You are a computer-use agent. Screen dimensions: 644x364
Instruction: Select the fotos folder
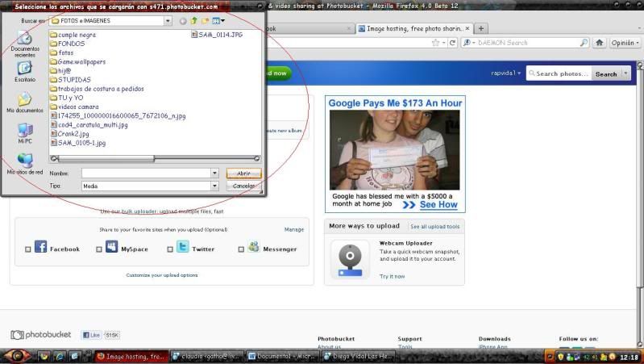[x=61, y=52]
